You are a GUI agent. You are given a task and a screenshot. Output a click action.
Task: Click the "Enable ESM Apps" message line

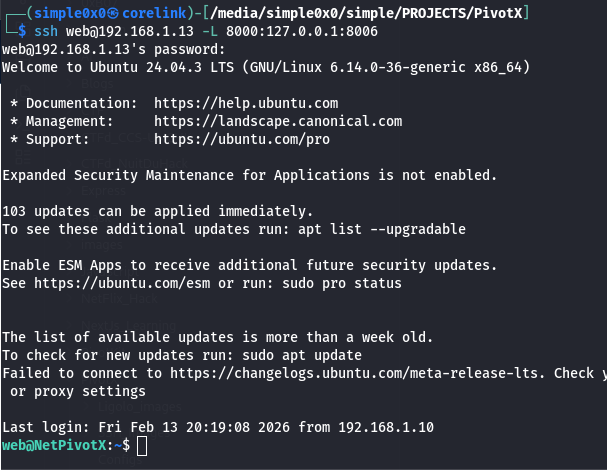(249, 265)
